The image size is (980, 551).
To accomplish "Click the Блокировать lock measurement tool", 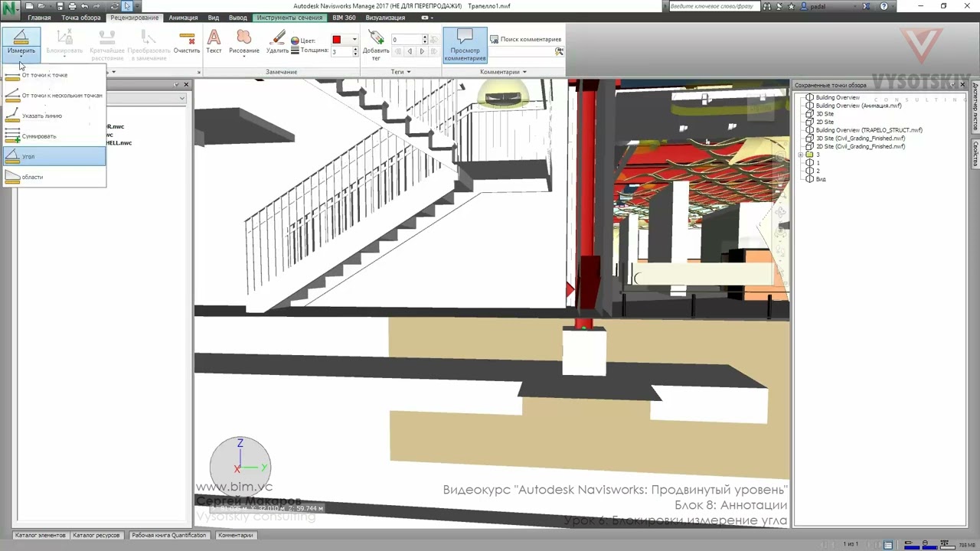I will click(64, 43).
